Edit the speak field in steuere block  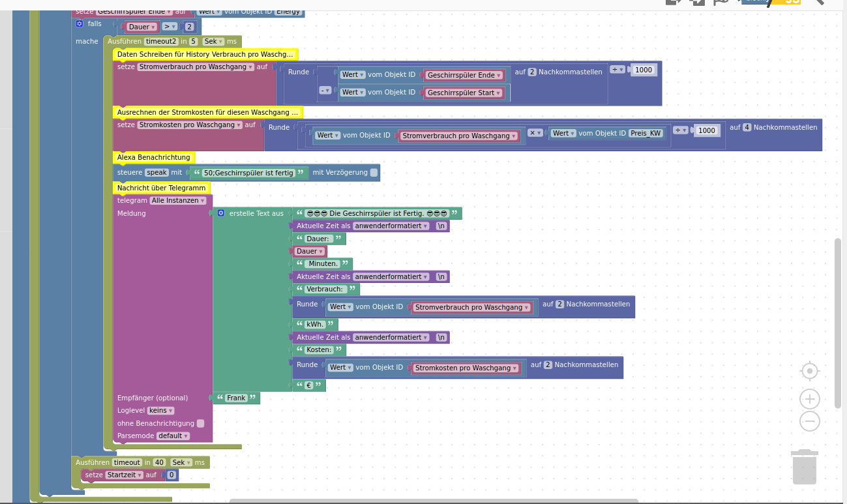pyautogui.click(x=156, y=173)
